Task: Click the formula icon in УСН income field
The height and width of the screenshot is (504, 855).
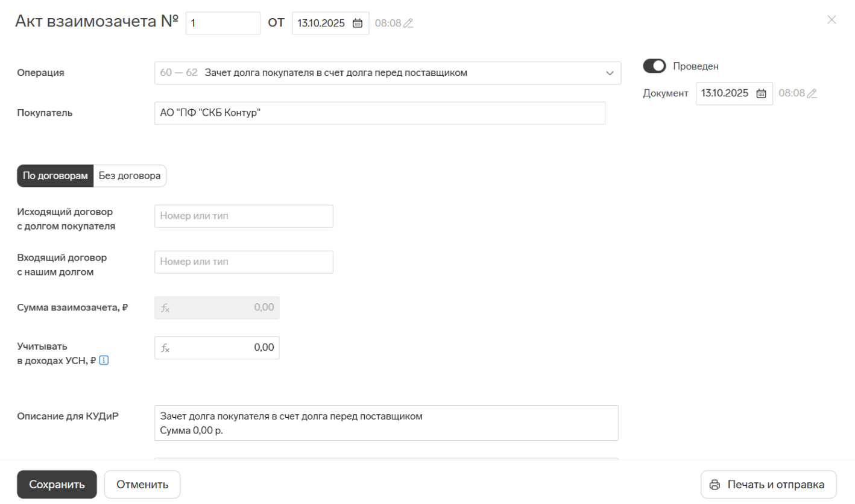Action: 166,348
